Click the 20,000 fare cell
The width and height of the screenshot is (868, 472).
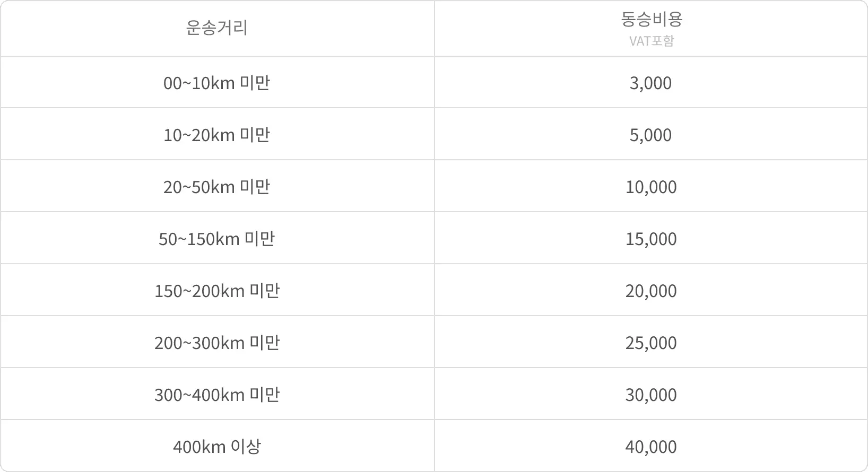point(651,291)
